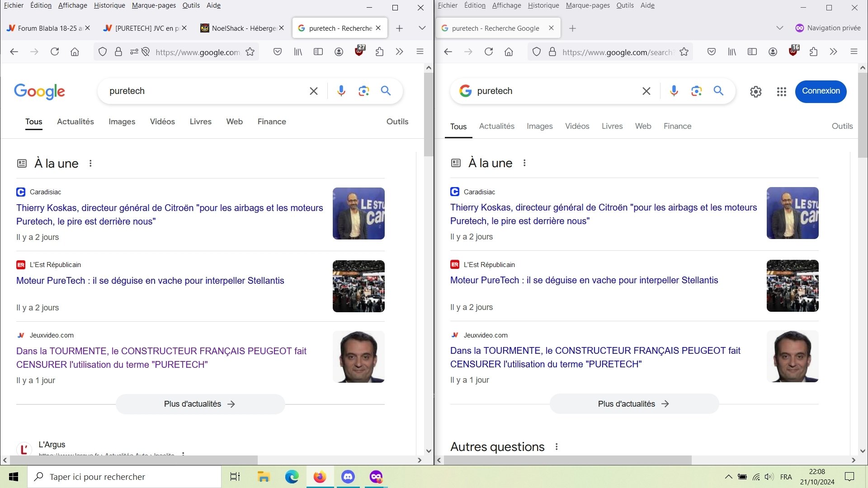The width and height of the screenshot is (868, 488).
Task: Click Plus d'actualités in left window
Action: tap(200, 404)
